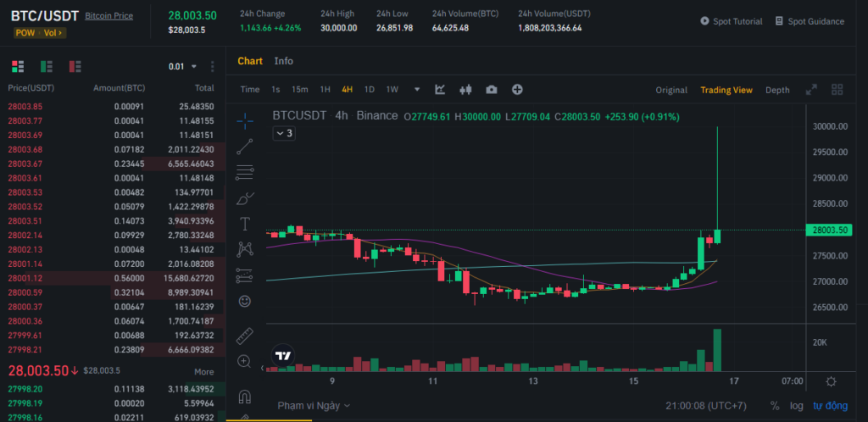868x422 pixels.
Task: Switch to the Chart tab
Action: point(250,61)
